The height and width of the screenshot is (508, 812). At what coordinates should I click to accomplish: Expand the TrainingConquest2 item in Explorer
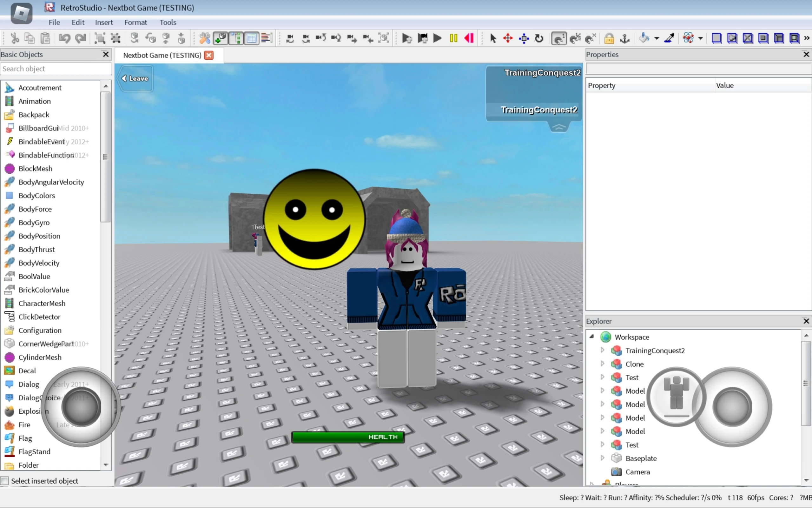pyautogui.click(x=602, y=351)
